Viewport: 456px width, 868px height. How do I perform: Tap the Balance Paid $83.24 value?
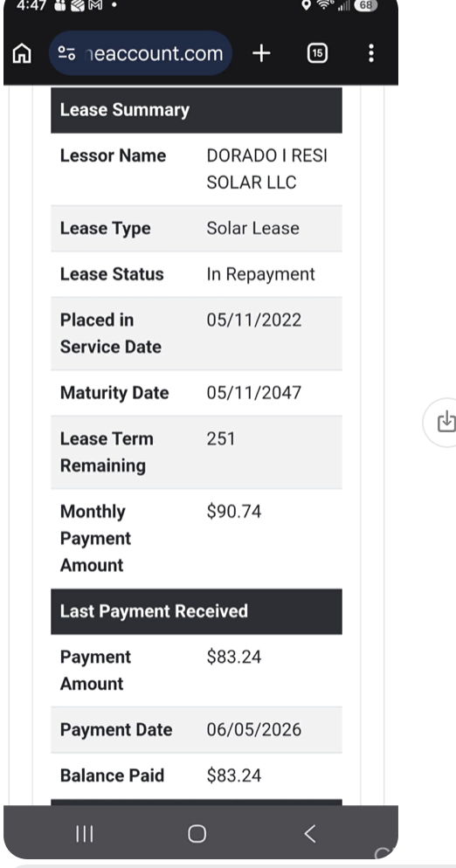[234, 775]
